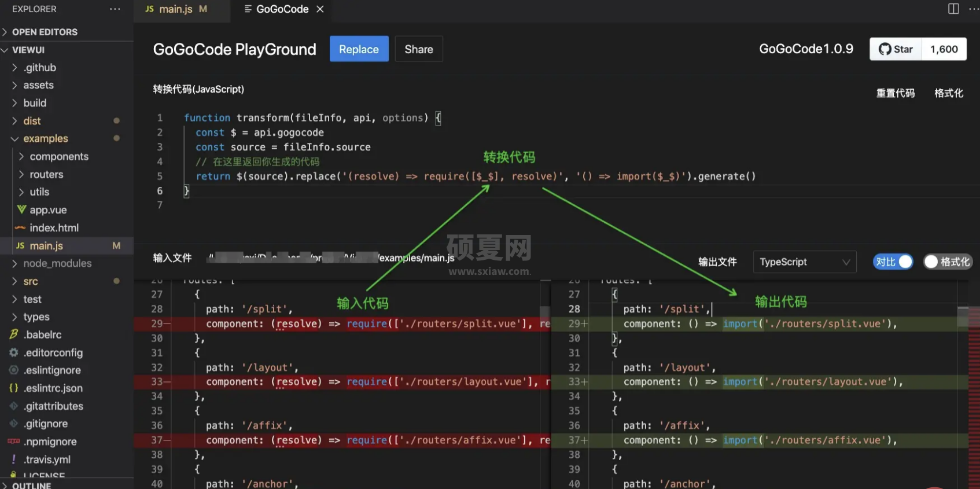Open Explorer more actions ellipsis

pos(115,9)
